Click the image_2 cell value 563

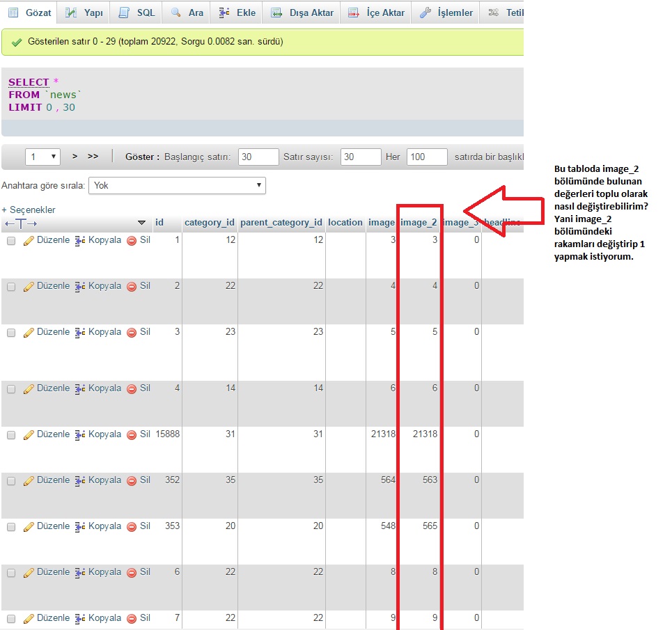[430, 480]
